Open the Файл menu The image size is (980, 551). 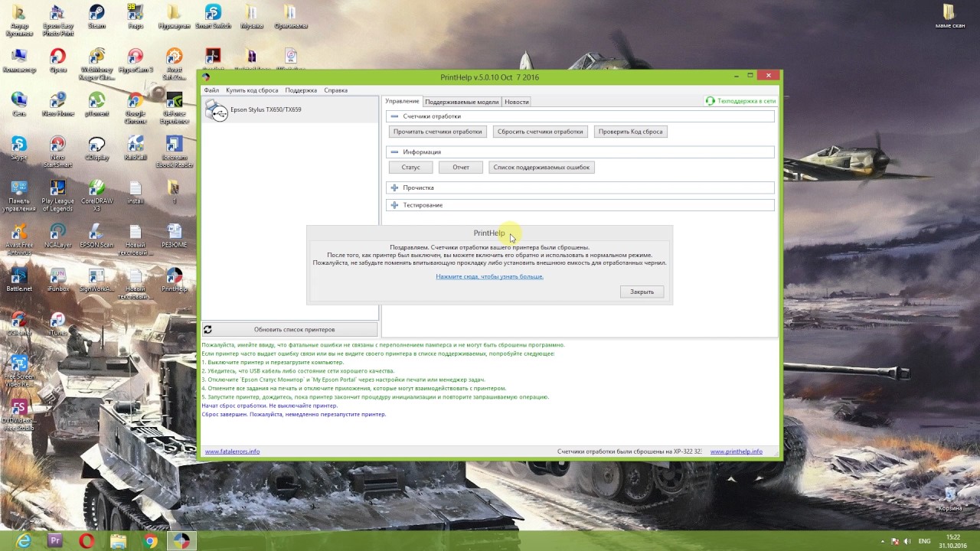click(x=211, y=90)
